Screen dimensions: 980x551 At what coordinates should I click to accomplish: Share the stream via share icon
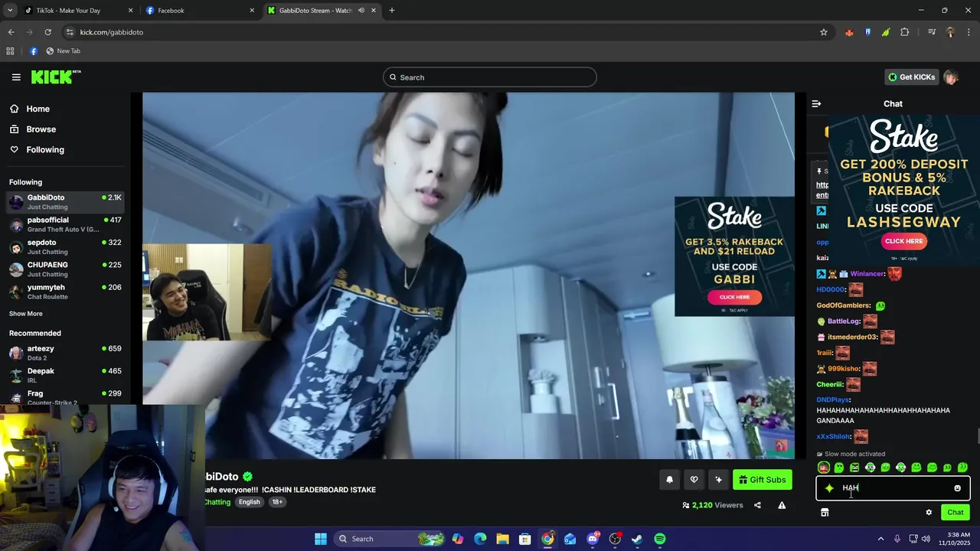(x=757, y=505)
